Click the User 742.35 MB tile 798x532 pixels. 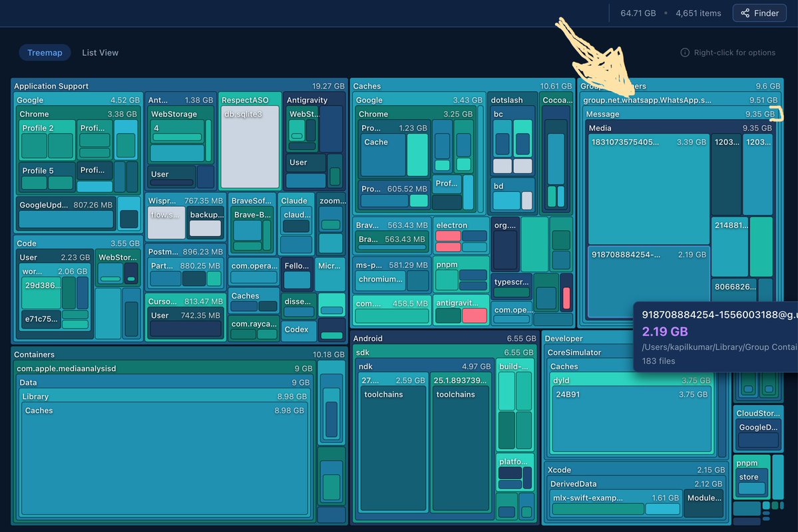coord(185,323)
